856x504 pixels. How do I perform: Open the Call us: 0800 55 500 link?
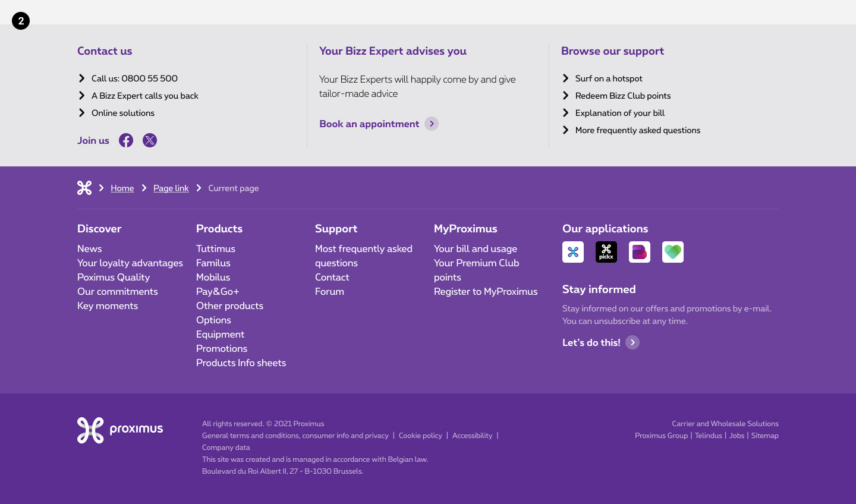134,78
